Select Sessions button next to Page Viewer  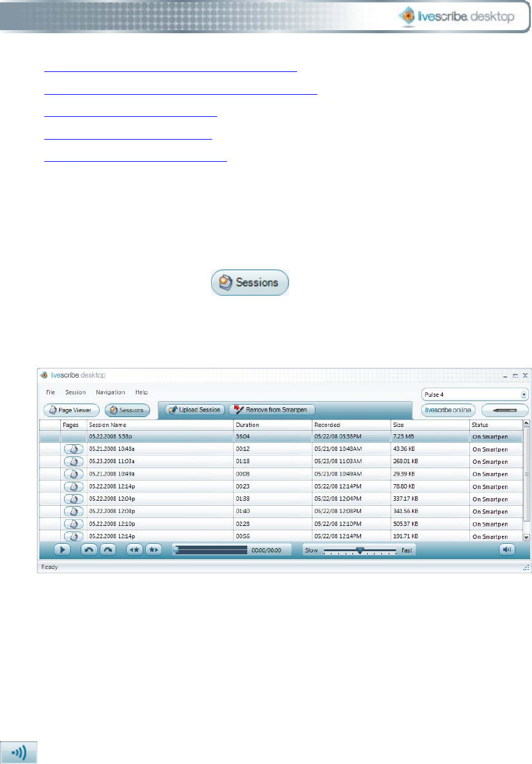127,410
